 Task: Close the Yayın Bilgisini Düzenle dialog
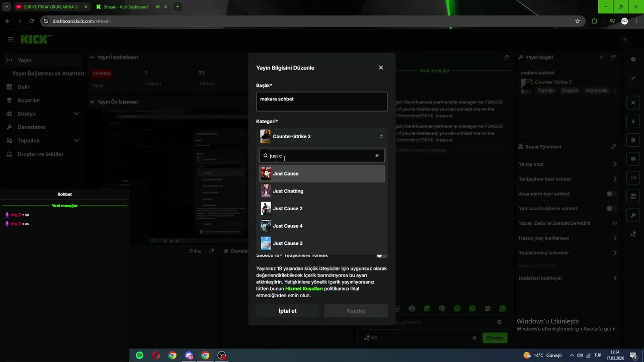click(x=381, y=67)
